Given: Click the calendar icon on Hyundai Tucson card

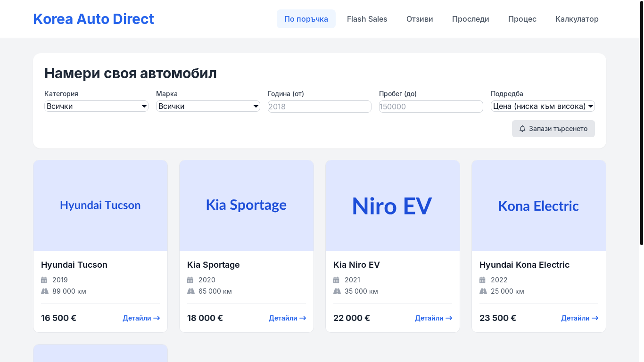Looking at the screenshot, I should coord(44,280).
